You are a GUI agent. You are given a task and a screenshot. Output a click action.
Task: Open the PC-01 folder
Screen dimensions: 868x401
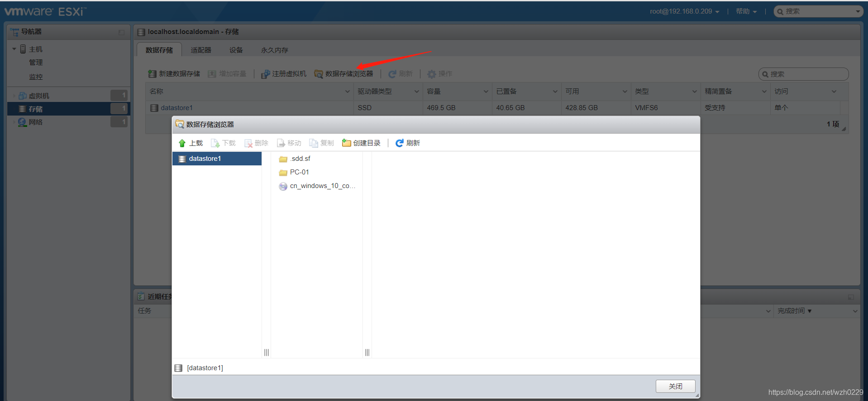click(294, 172)
